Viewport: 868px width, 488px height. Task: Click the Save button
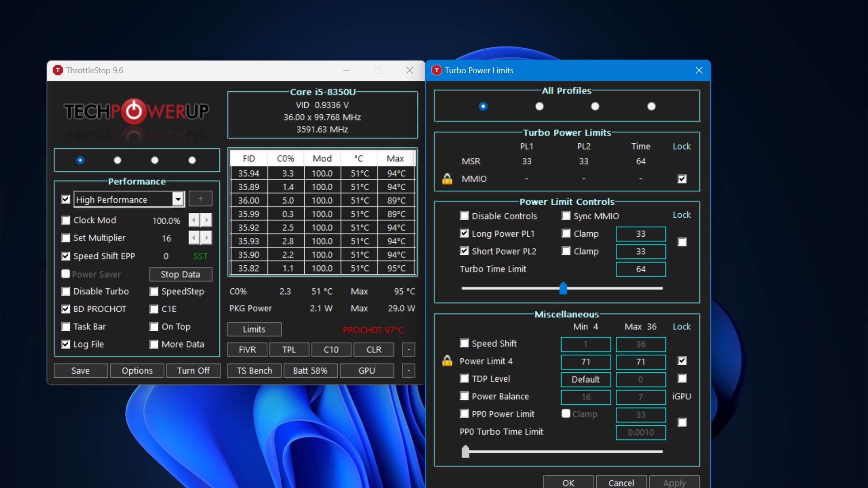tap(80, 371)
